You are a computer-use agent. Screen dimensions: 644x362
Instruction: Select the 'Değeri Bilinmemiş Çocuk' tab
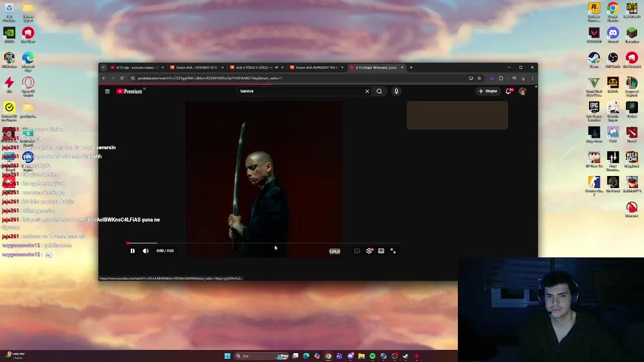pos(376,67)
